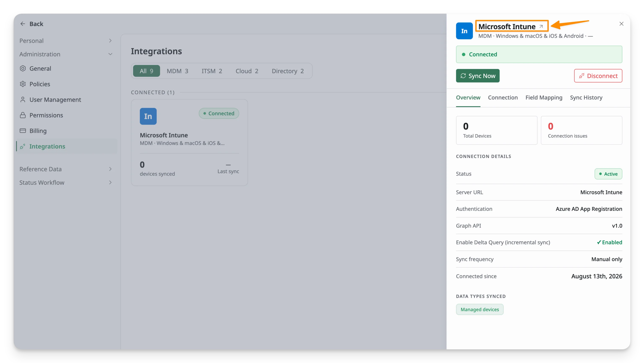The image size is (644, 363).
Task: Close the Microsoft Intune detail panel
Action: [x=621, y=24]
